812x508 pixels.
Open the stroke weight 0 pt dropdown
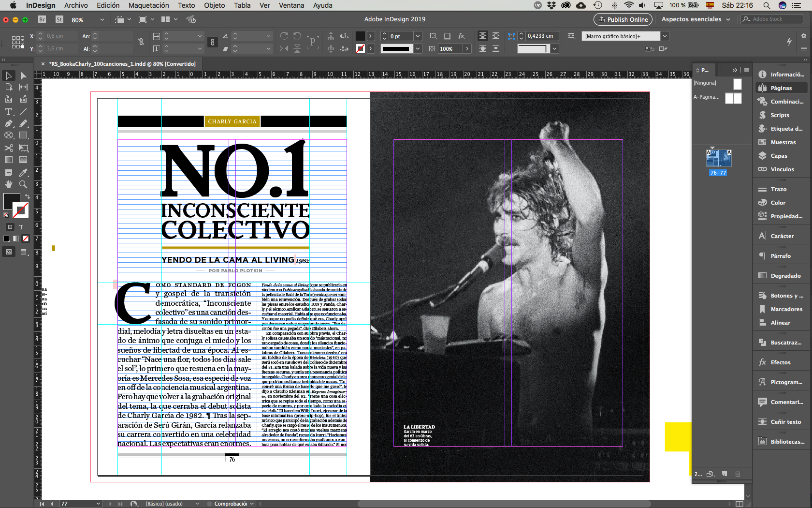point(418,36)
